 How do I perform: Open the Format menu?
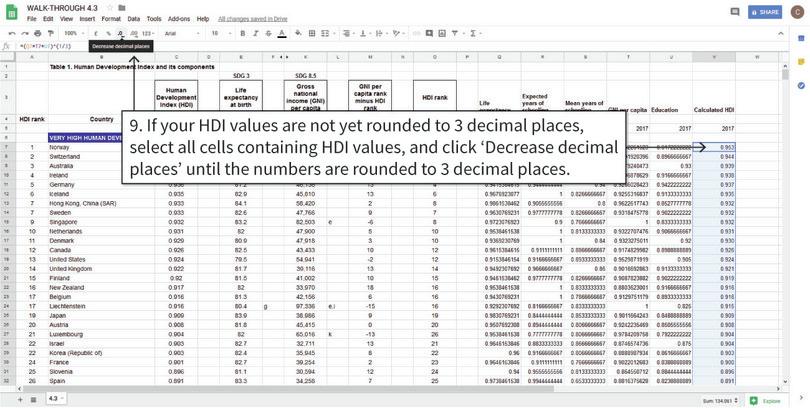[111, 19]
